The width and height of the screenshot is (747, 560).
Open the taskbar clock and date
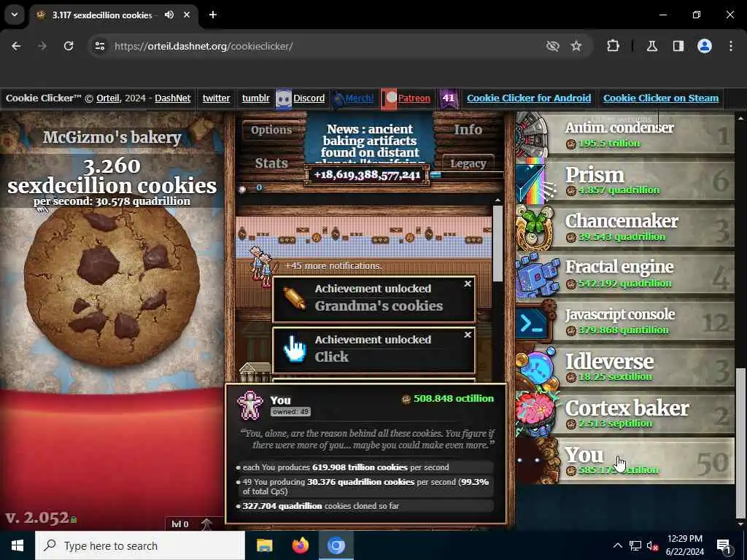coord(684,545)
